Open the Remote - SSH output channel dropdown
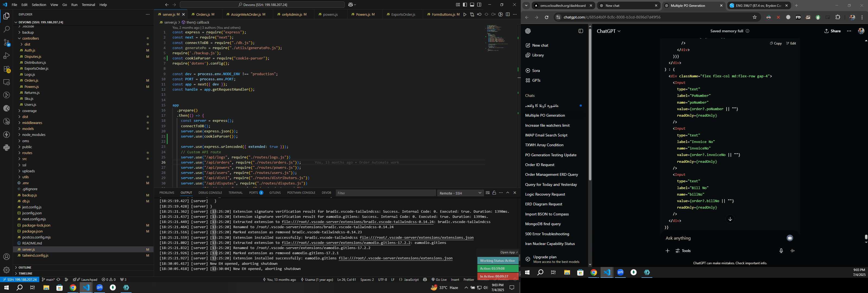The height and width of the screenshot is (293, 868). coord(460,193)
